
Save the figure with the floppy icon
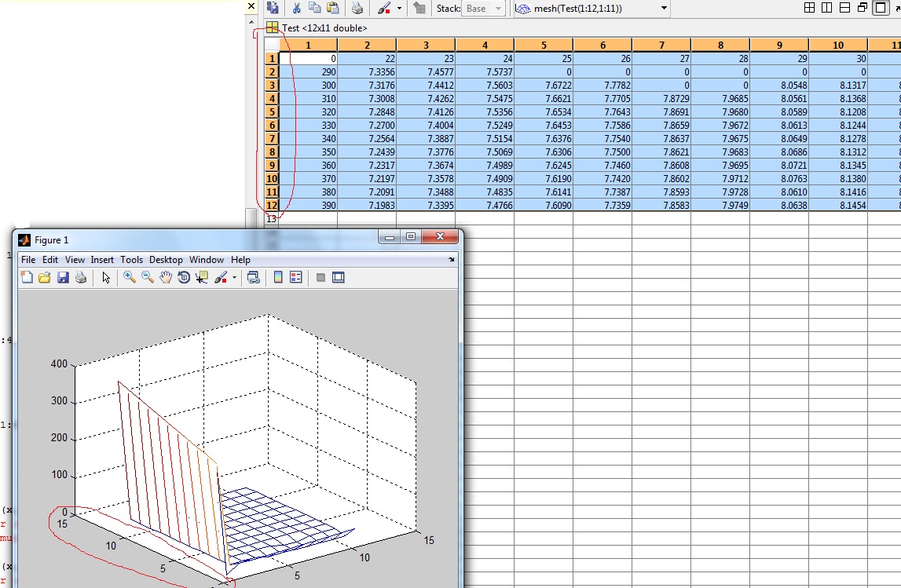pos(63,277)
